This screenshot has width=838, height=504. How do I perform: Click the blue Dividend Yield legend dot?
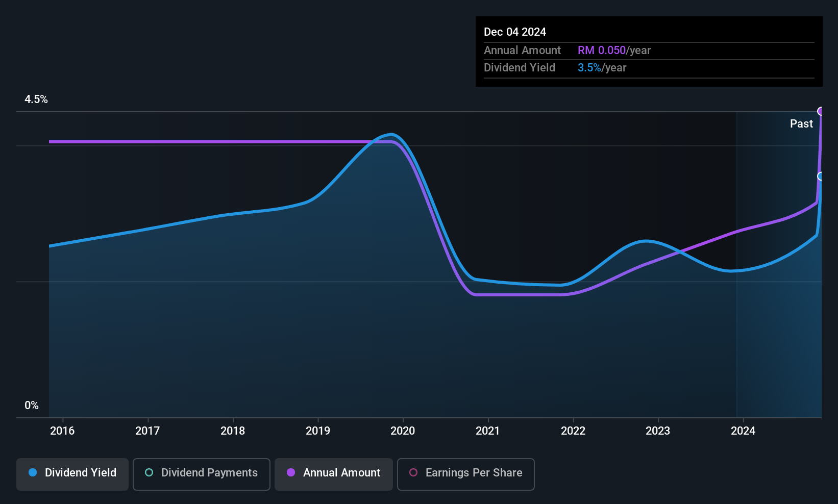33,472
